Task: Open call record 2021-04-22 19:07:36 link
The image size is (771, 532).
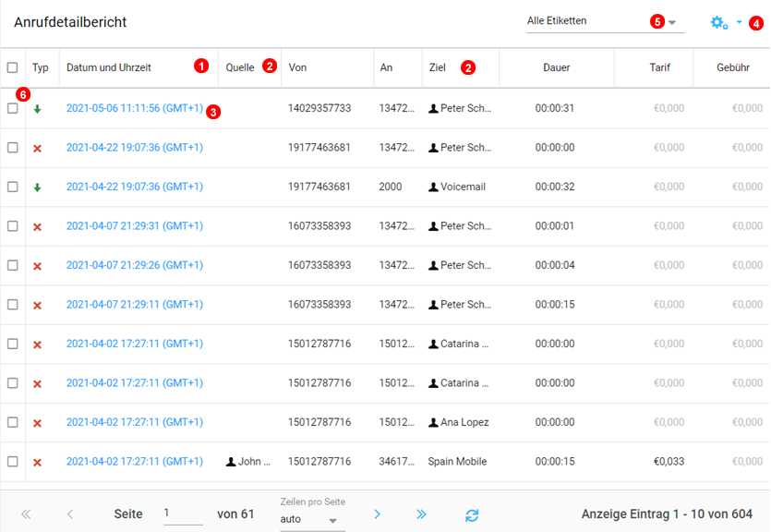Action: coord(135,148)
